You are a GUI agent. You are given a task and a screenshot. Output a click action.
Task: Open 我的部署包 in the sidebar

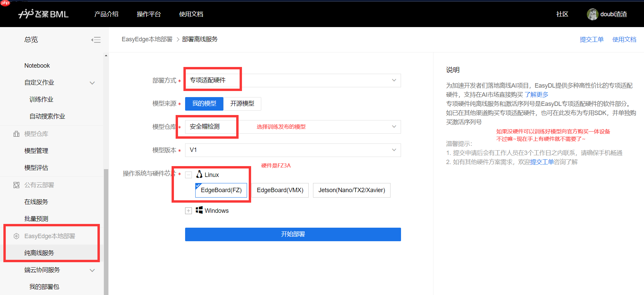[x=44, y=287]
